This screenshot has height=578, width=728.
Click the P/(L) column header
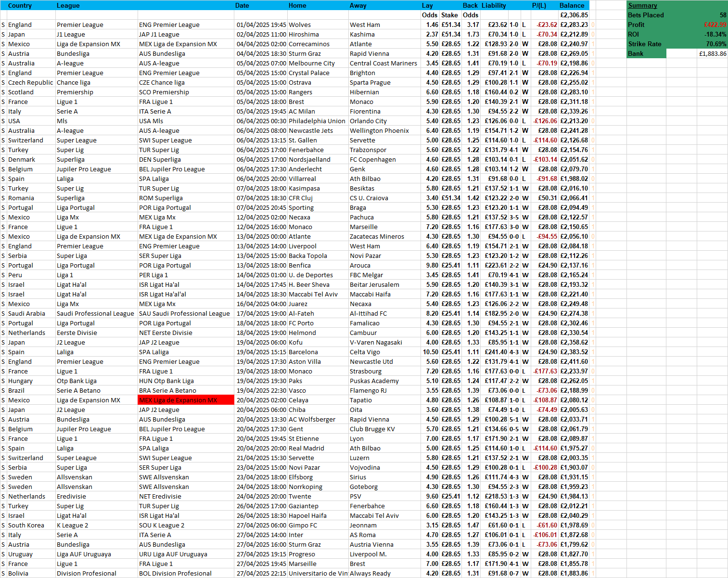point(539,6)
